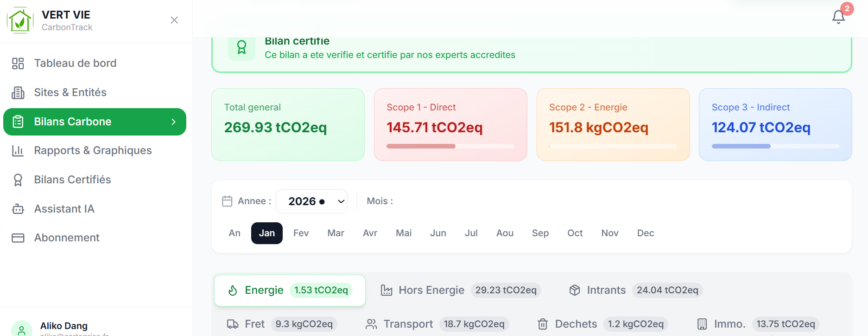Viewport: 868px width, 336px height.
Task: Select the Jan month button
Action: (267, 233)
